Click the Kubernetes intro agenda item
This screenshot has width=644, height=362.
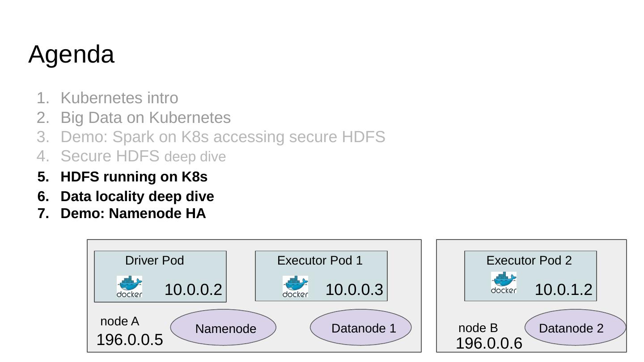tap(119, 98)
